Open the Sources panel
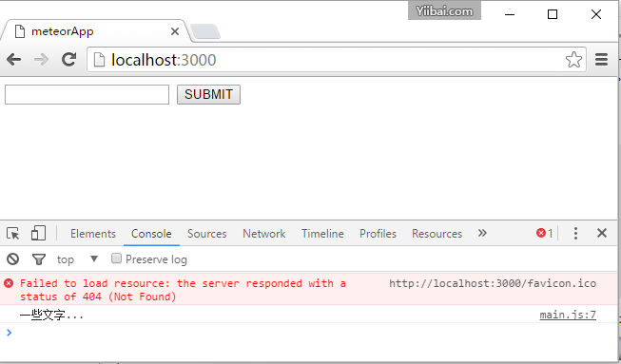Image resolution: width=621 pixels, height=364 pixels. (207, 234)
